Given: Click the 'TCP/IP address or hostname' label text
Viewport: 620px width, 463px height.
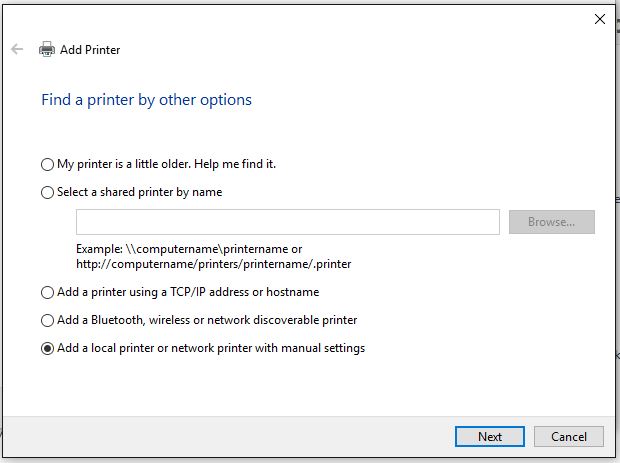Looking at the screenshot, I should (244, 292).
